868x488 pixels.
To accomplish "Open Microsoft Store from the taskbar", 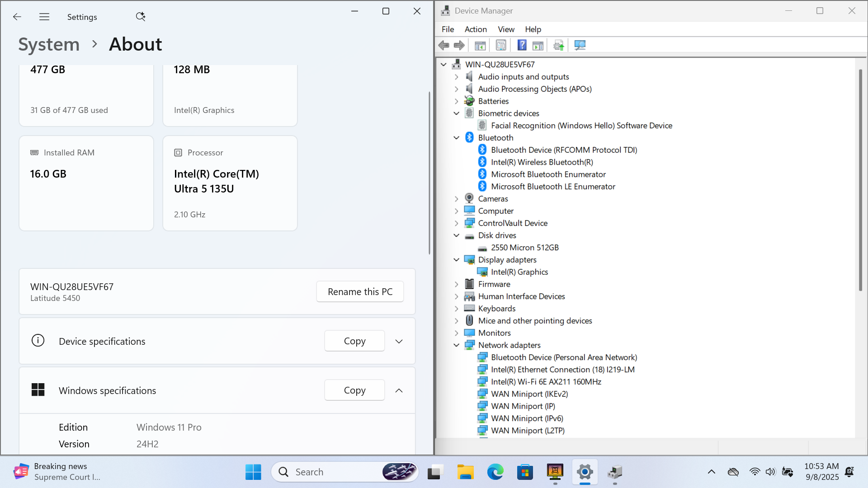I will click(x=525, y=472).
